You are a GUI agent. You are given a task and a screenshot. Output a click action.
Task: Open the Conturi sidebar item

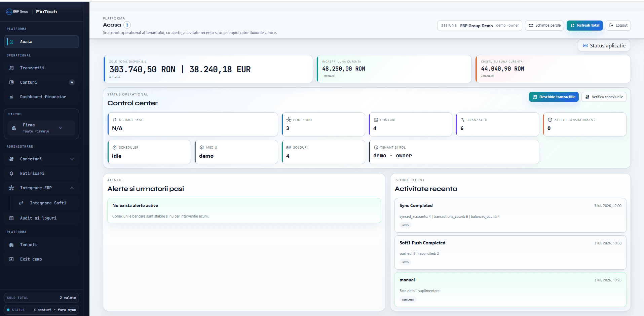pyautogui.click(x=41, y=82)
